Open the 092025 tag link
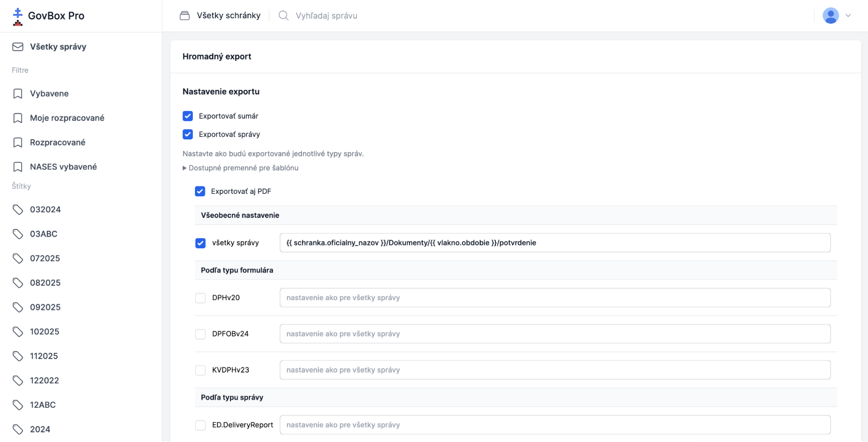This screenshot has width=868, height=442. pyautogui.click(x=45, y=307)
